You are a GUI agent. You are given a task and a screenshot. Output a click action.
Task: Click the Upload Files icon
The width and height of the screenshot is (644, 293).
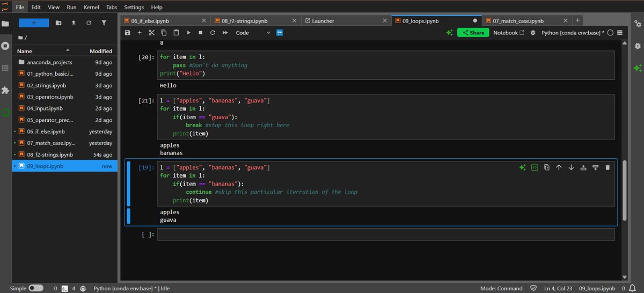(74, 23)
